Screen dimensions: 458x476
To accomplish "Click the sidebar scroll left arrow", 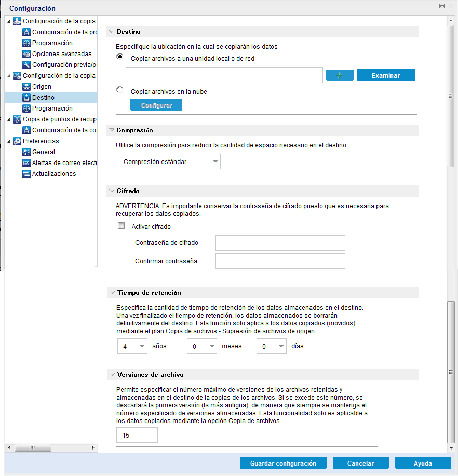I will (9, 447).
